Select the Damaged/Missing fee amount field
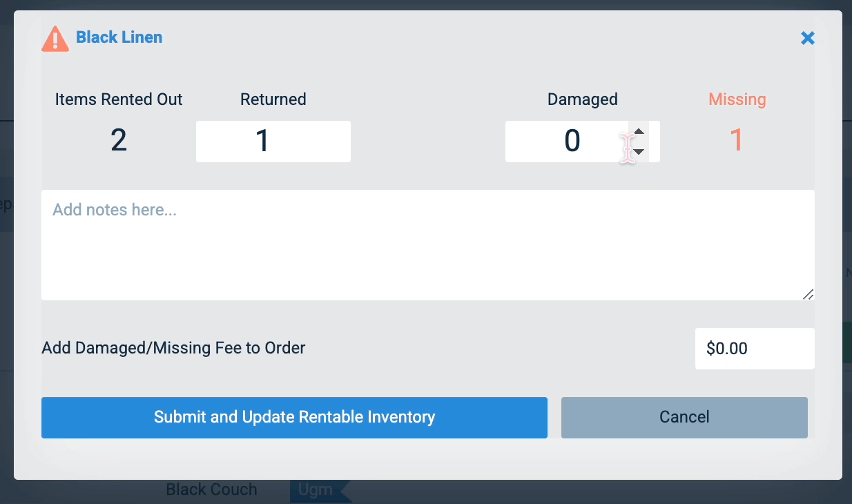852x504 pixels. pos(755,349)
